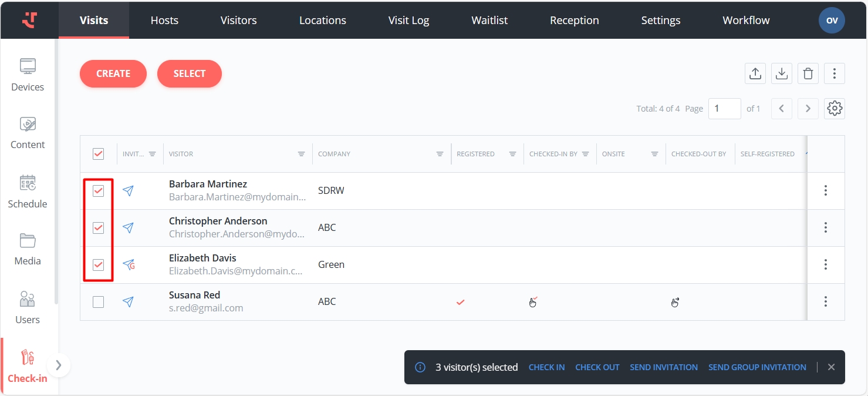Open Media in the sidebar
868x396 pixels.
(x=28, y=249)
